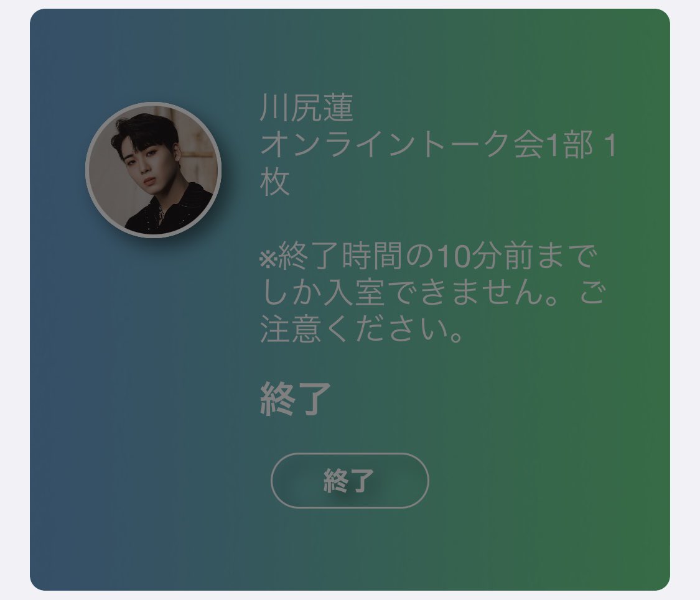Tap empty card area above the name

[x=350, y=49]
